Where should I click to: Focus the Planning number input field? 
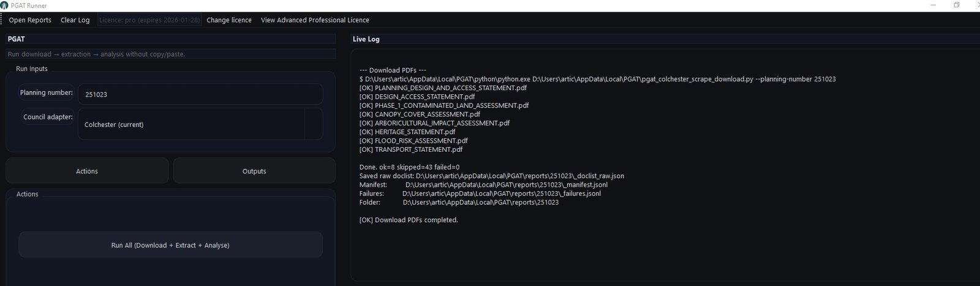[200, 94]
